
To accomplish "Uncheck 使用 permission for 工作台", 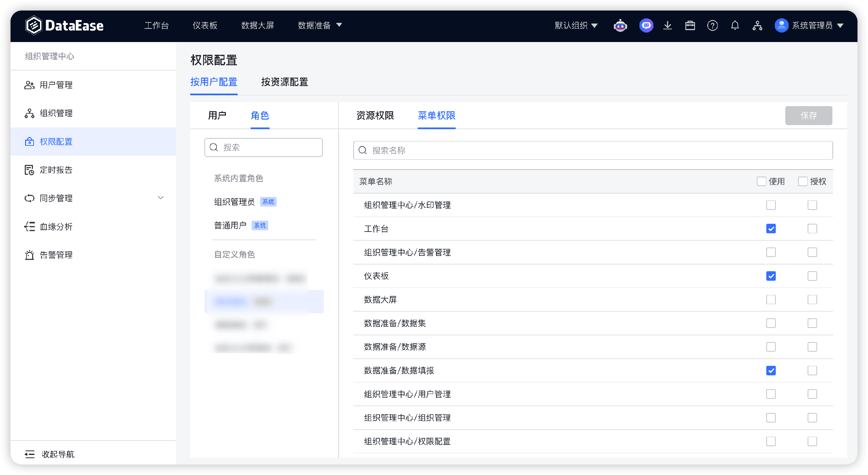I will tap(771, 229).
